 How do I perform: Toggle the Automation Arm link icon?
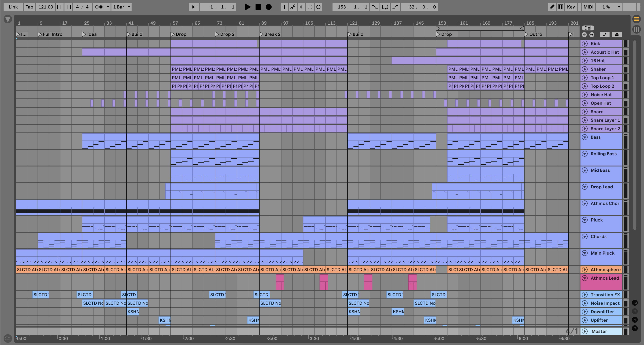[x=293, y=7]
